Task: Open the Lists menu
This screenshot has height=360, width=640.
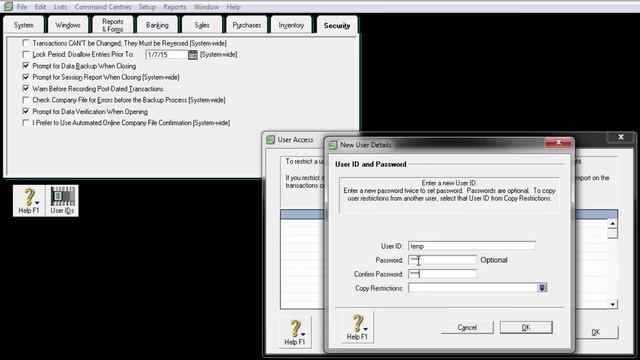Action: coord(60,7)
